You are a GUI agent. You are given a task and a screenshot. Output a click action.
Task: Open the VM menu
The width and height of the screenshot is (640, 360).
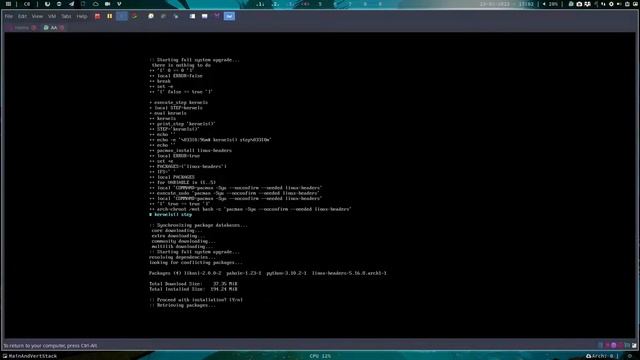tap(52, 16)
